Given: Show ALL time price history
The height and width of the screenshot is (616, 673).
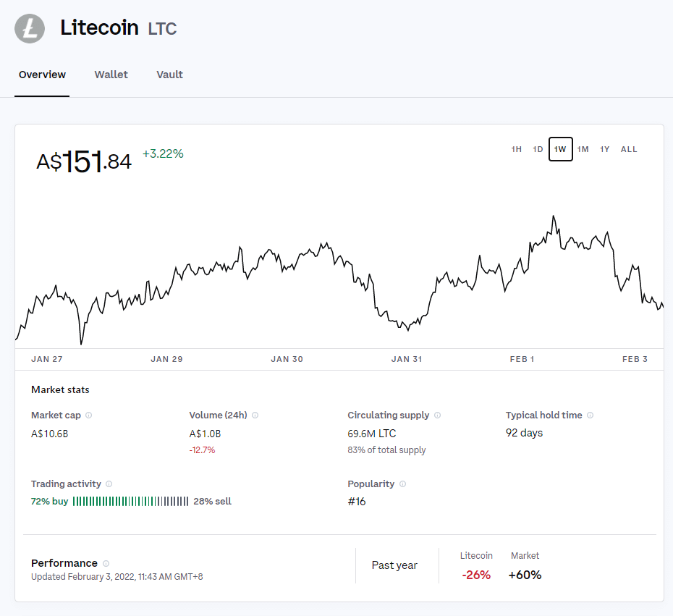Looking at the screenshot, I should tap(629, 149).
